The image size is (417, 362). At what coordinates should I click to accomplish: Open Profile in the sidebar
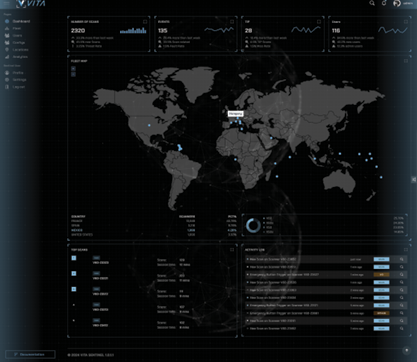(x=14, y=73)
